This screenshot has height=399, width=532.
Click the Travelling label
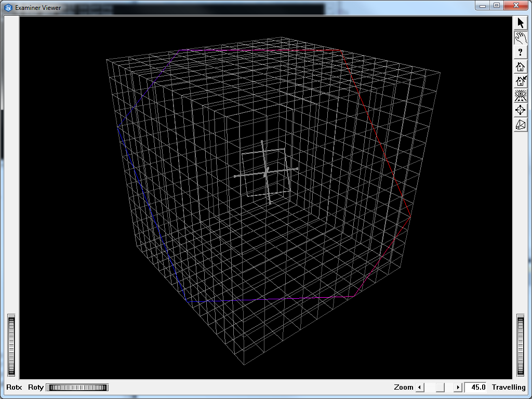click(x=509, y=387)
